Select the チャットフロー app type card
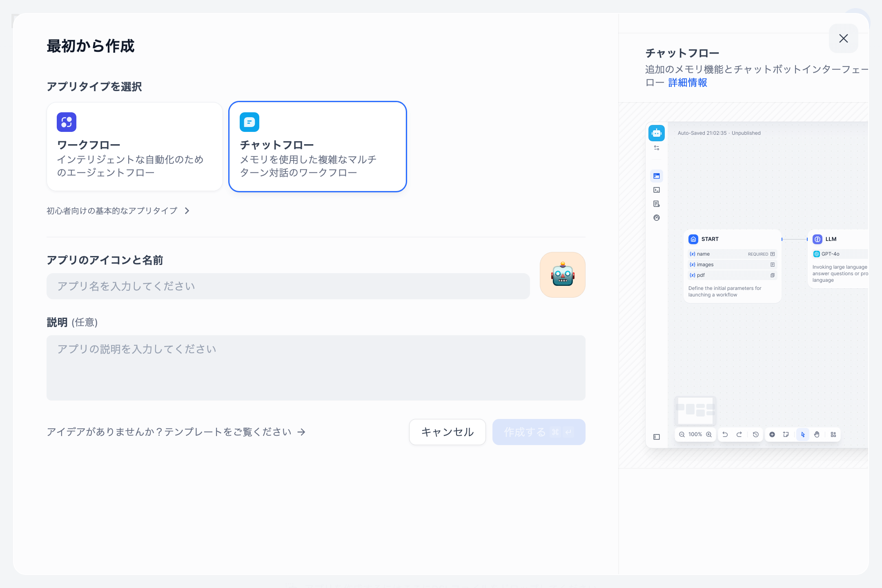882x588 pixels. (318, 146)
